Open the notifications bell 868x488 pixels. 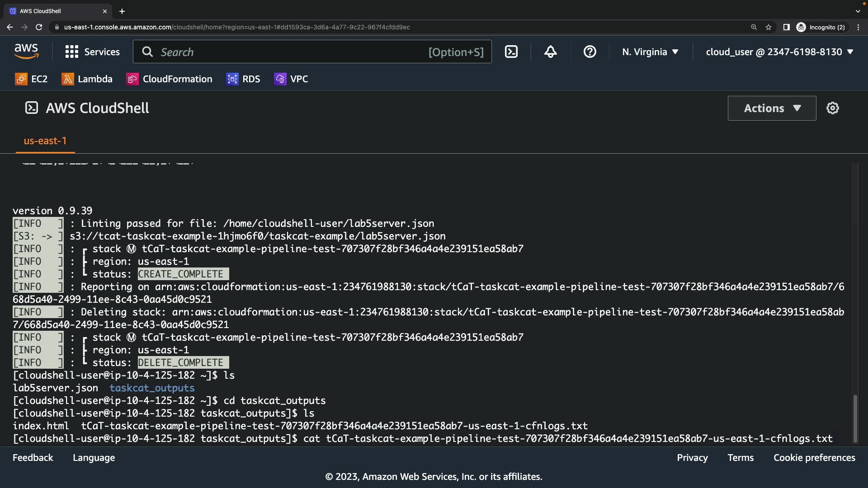point(550,52)
